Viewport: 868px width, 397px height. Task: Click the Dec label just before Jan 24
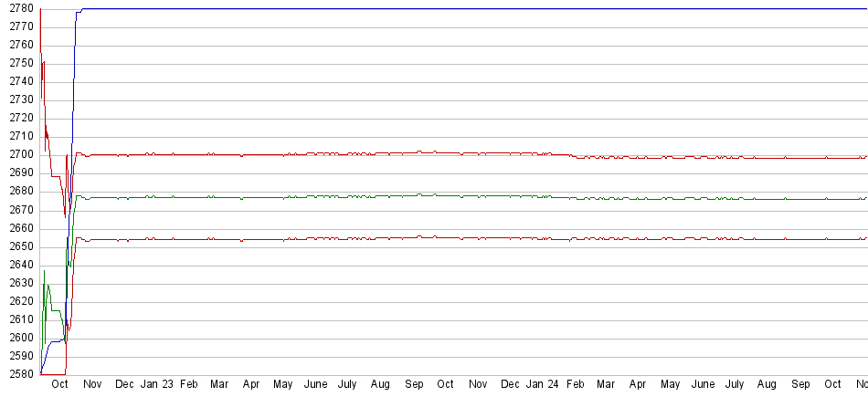[x=510, y=385]
